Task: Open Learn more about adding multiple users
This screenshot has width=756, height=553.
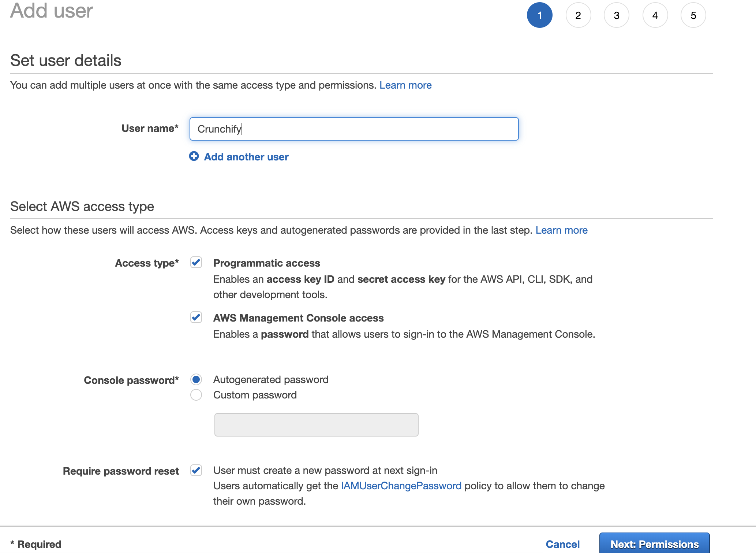Action: [405, 85]
